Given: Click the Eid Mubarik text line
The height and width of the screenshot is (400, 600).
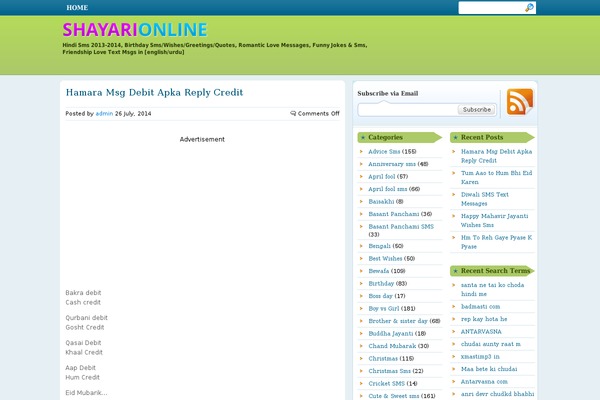Looking at the screenshot, I should point(86,392).
